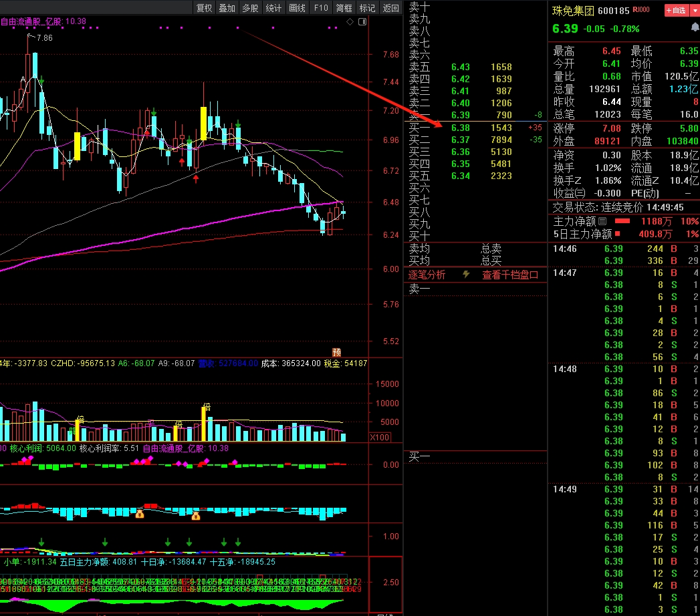Open F10 company information

[x=321, y=8]
